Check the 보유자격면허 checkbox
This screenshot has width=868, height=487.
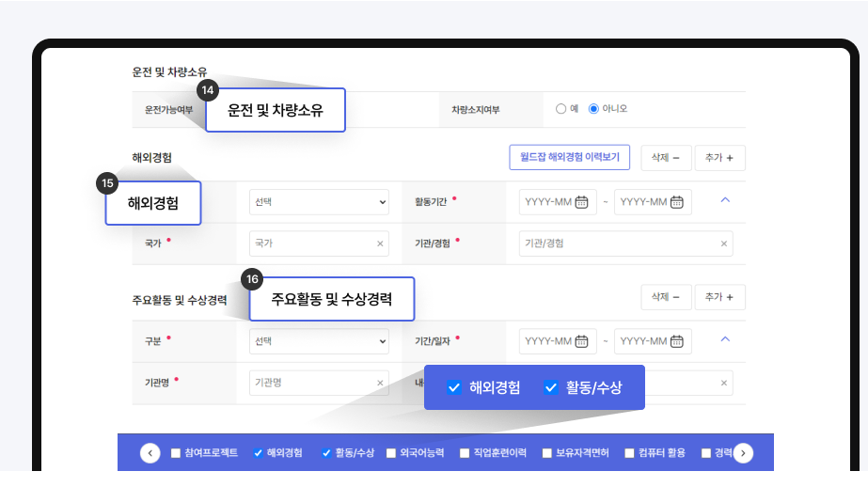point(547,453)
